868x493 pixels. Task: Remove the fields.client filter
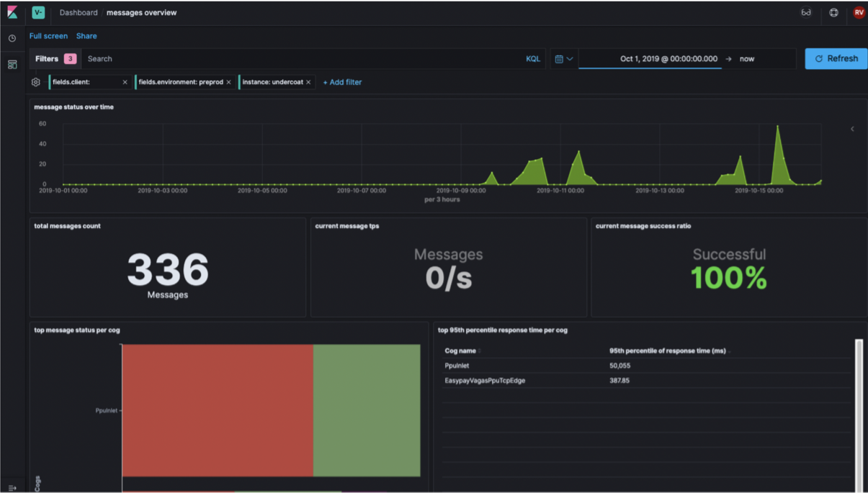coord(125,82)
